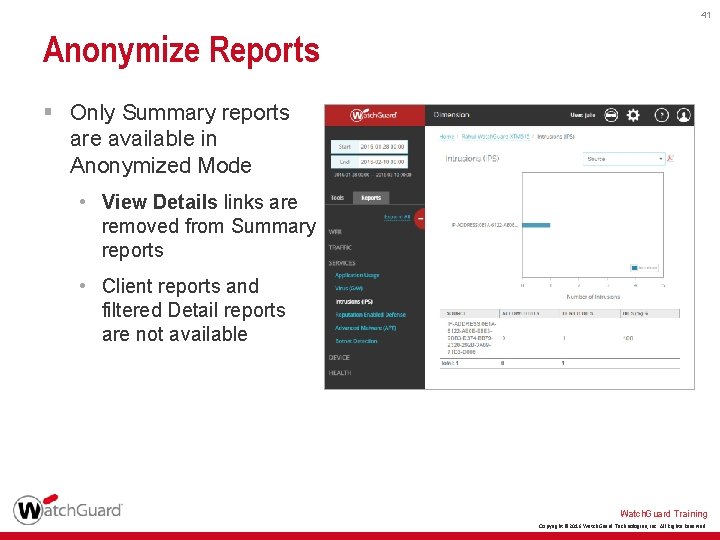720x540 pixels.
Task: Click the WatchGuard logo on slide footer
Action: [x=68, y=509]
